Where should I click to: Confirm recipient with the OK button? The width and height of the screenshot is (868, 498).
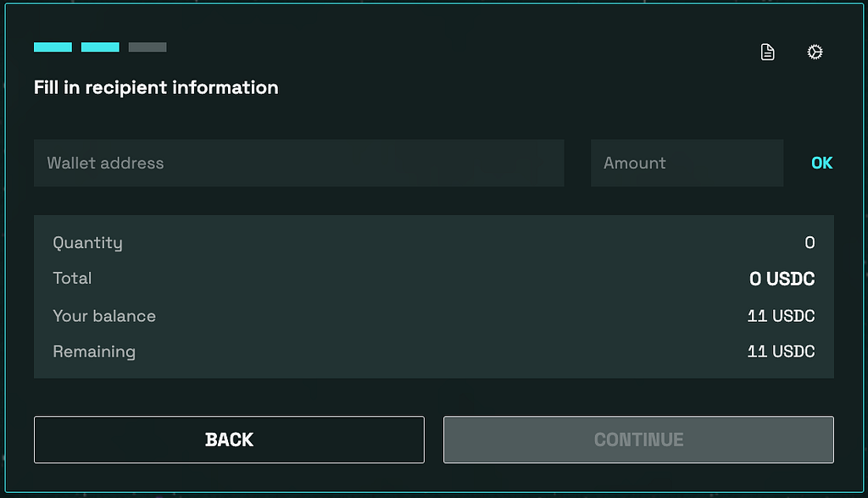[x=821, y=163]
